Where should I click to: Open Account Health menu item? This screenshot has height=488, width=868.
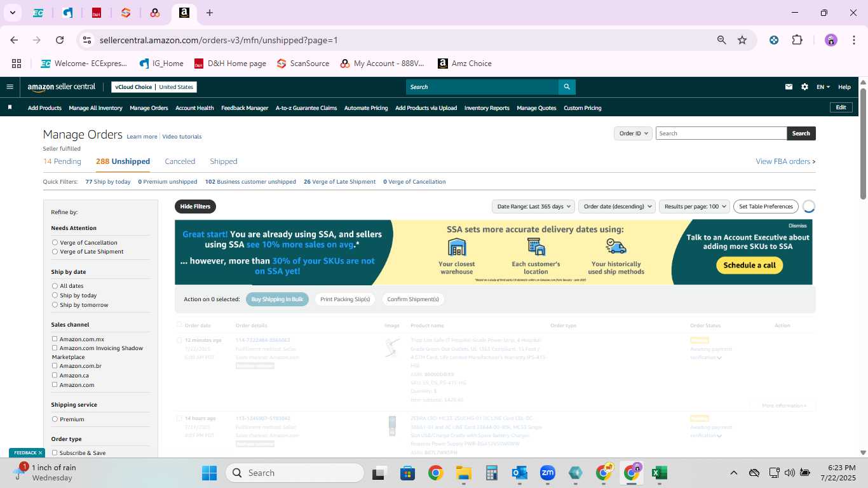(194, 108)
